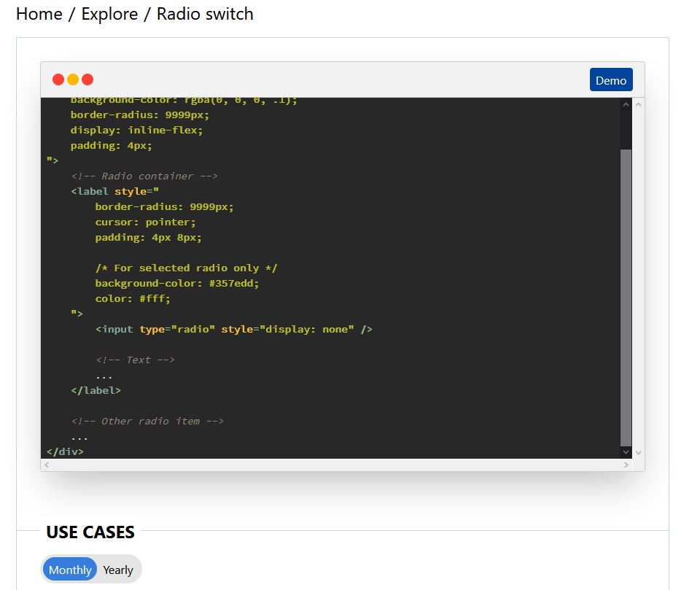Click the yellow minimize dot on the mock window
This screenshot has height=590, width=700.
point(73,79)
